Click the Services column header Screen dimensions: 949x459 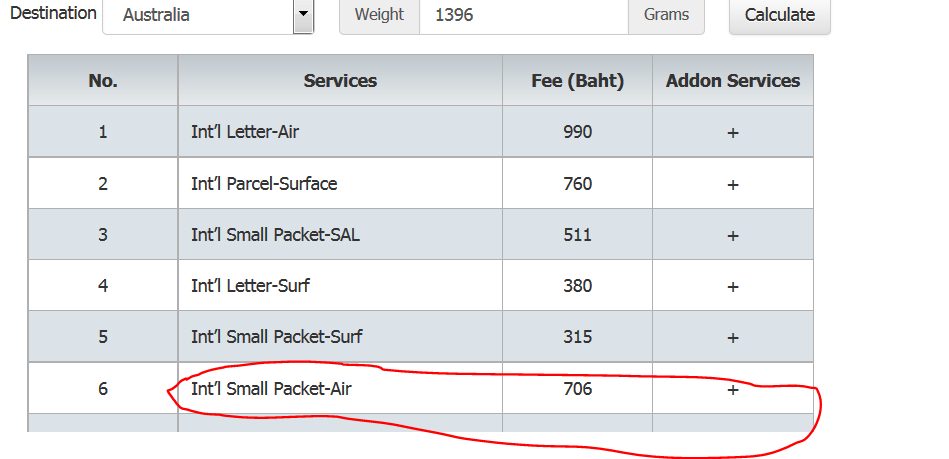340,81
